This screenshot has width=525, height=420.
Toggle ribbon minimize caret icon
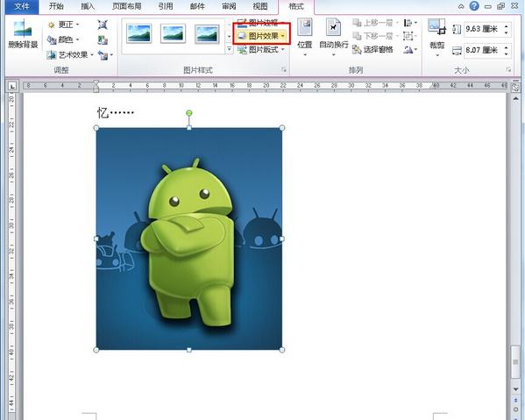coord(461,6)
